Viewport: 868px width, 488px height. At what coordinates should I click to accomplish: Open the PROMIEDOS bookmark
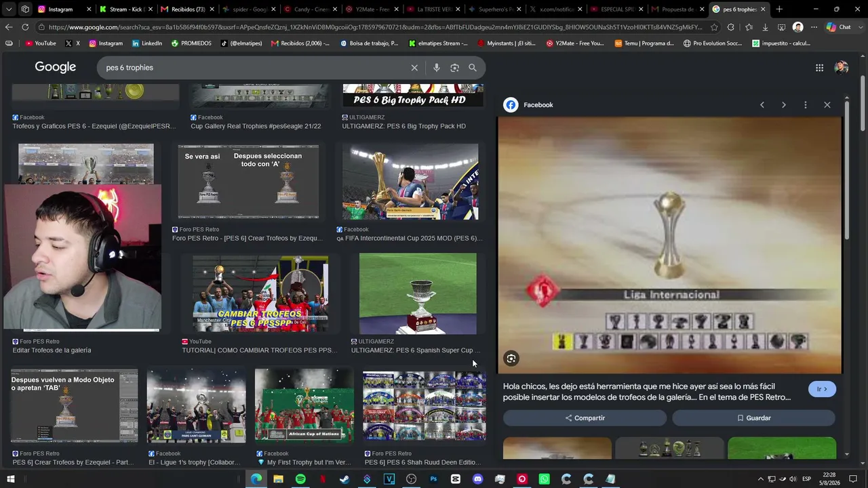191,43
